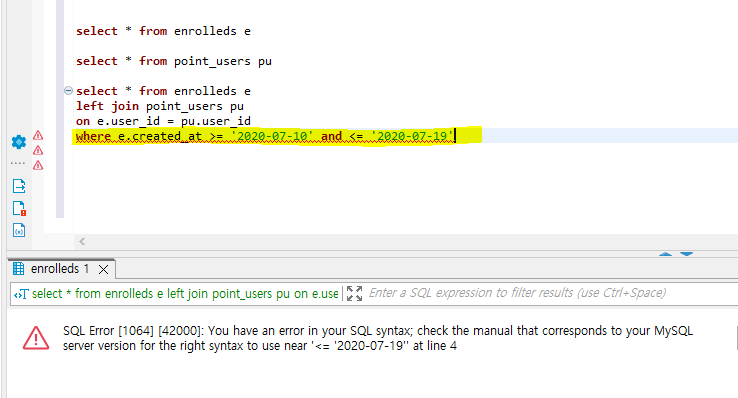Click the line 'select * from point_users pu'
This screenshot has width=738, height=398.
pos(174,61)
